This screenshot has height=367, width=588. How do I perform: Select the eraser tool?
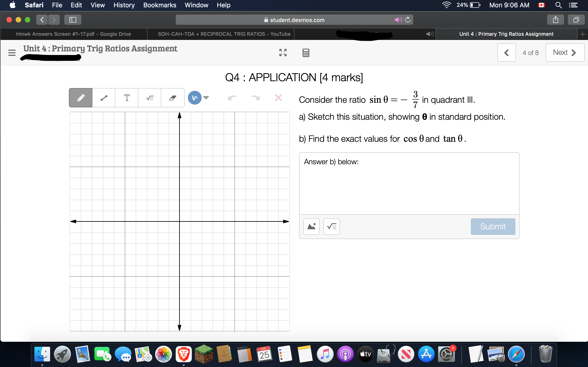point(172,97)
